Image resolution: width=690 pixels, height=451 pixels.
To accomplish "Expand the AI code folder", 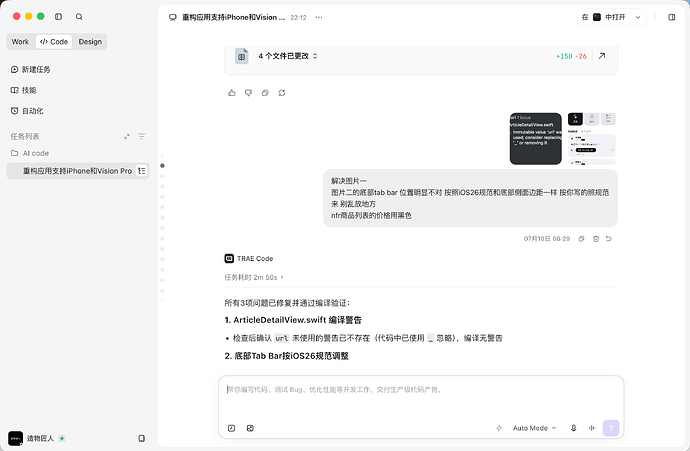I will pyautogui.click(x=30, y=153).
